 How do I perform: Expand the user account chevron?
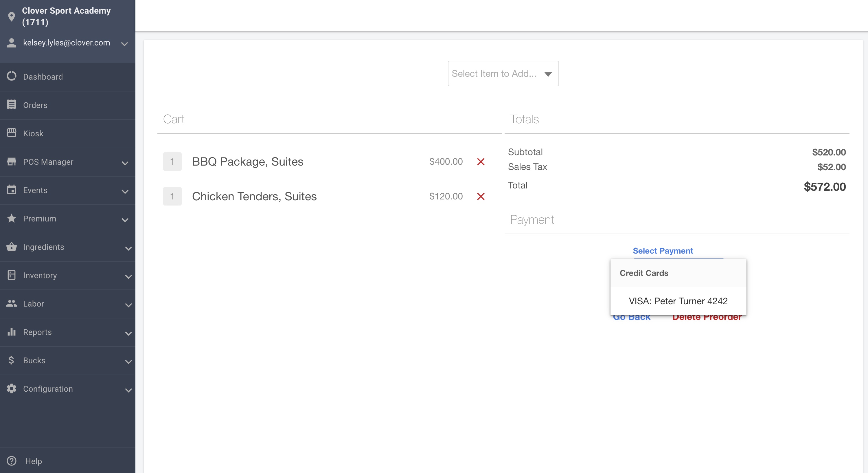[x=125, y=44]
